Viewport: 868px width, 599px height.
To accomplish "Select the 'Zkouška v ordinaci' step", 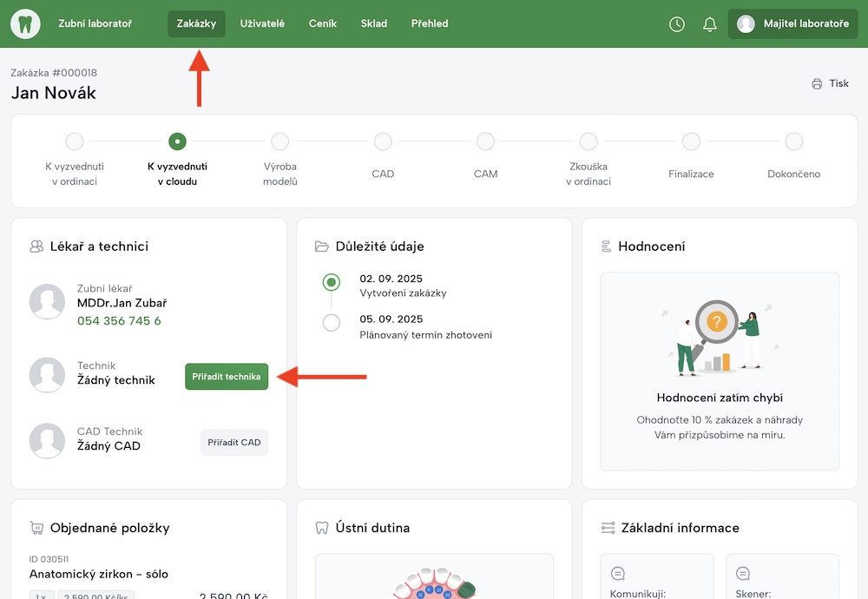I will point(589,142).
